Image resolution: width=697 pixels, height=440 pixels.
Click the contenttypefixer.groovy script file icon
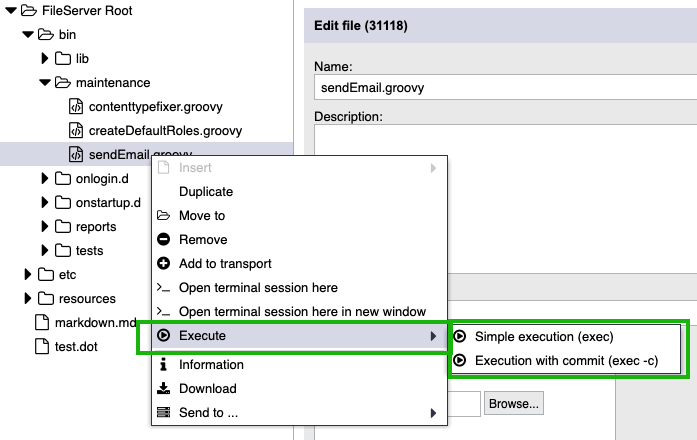coord(76,106)
